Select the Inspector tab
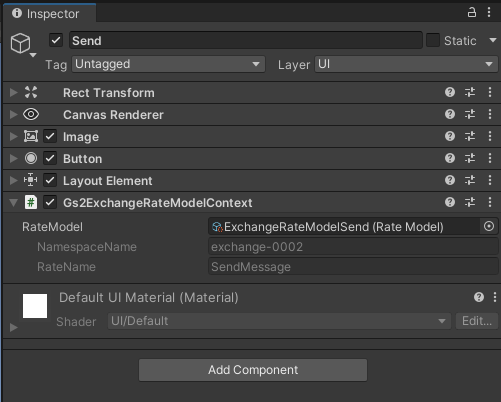Screen dimensions: 501x402 (49, 14)
